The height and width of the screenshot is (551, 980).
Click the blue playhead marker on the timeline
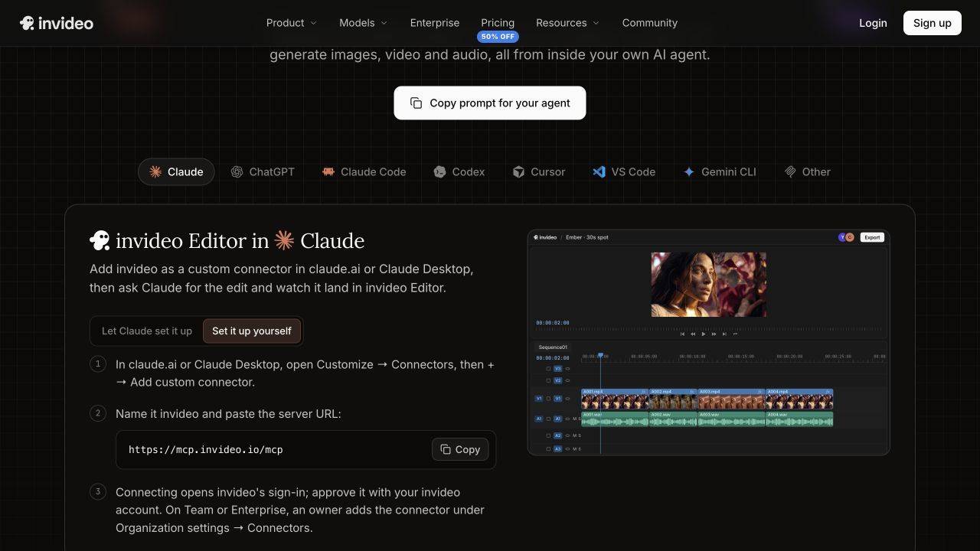pos(600,356)
